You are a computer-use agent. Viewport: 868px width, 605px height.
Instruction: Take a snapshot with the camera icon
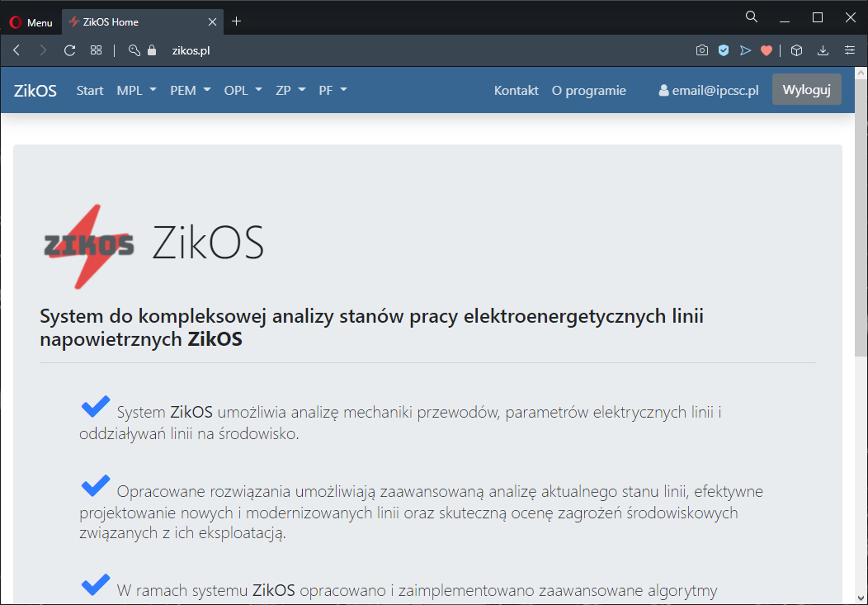(701, 50)
